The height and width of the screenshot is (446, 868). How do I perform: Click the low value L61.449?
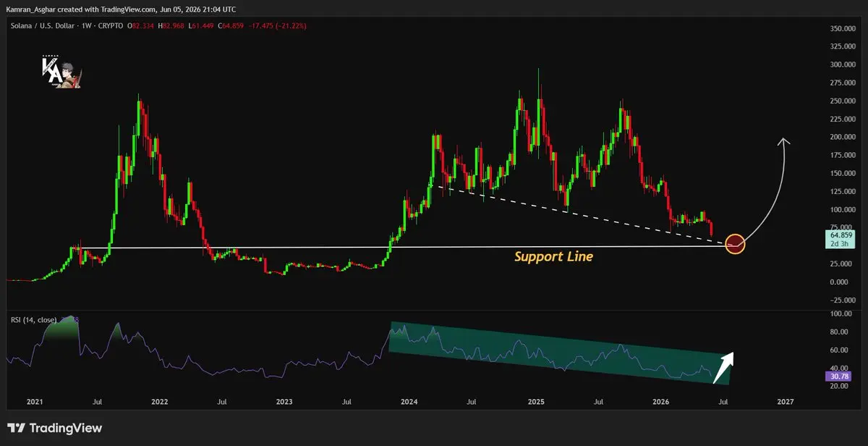coord(203,25)
